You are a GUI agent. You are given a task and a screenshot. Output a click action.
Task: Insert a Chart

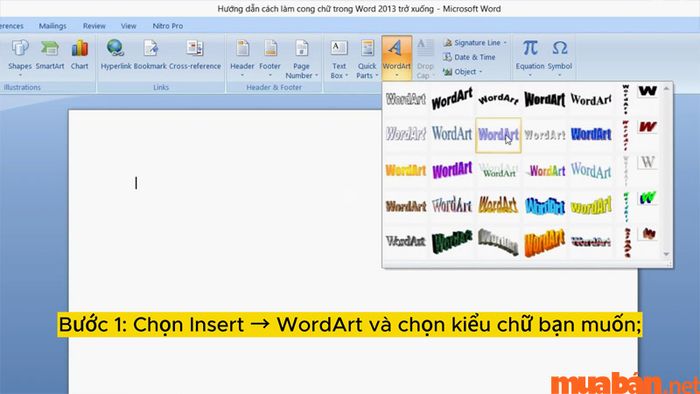click(79, 55)
